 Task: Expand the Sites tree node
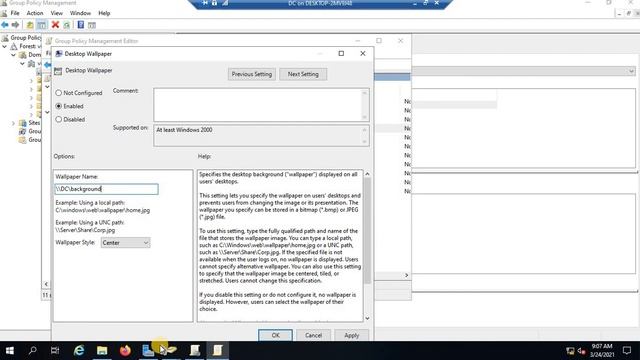click(13, 123)
